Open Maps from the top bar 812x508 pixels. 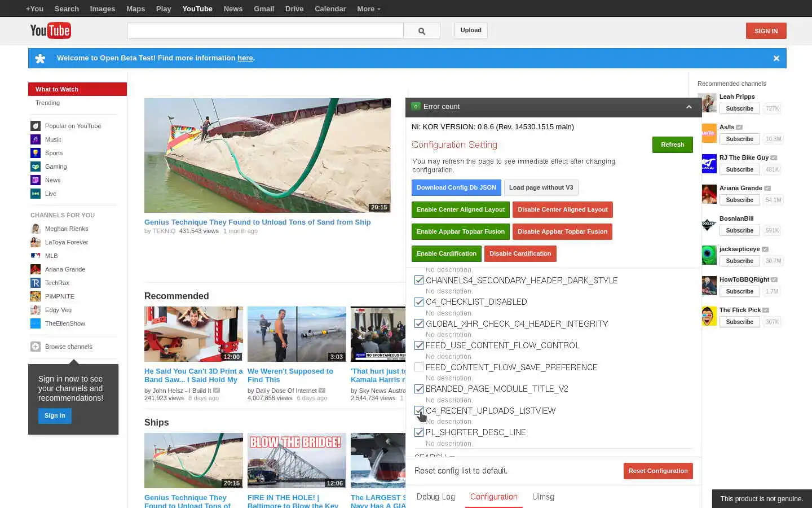pos(135,8)
